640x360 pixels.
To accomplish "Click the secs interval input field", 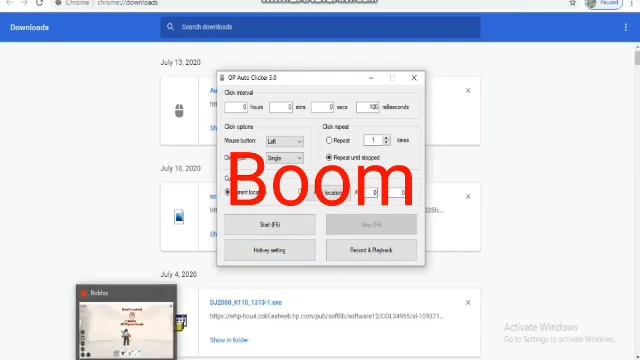I will (x=322, y=107).
